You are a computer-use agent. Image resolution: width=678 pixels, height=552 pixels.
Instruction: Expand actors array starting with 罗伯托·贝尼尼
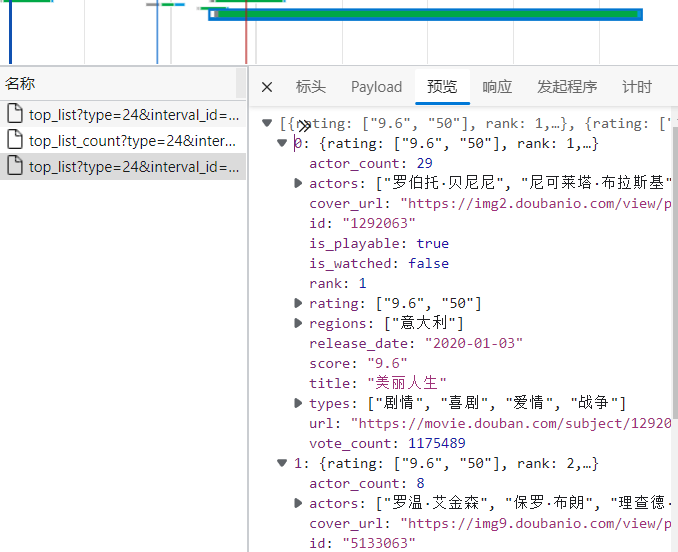tap(297, 183)
